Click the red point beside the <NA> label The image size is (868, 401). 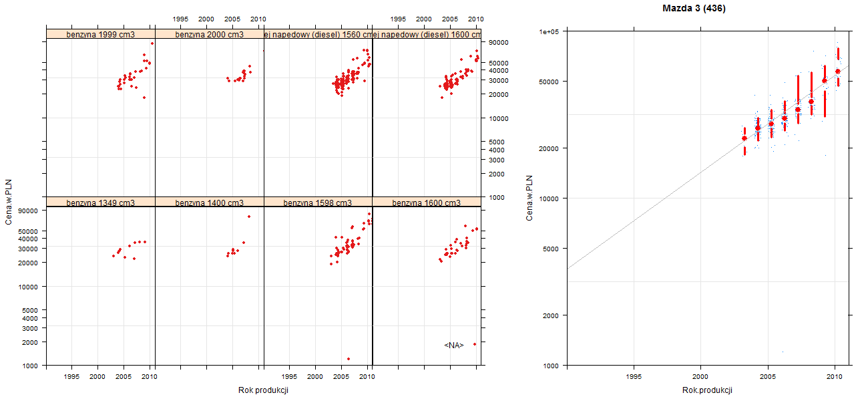click(475, 344)
